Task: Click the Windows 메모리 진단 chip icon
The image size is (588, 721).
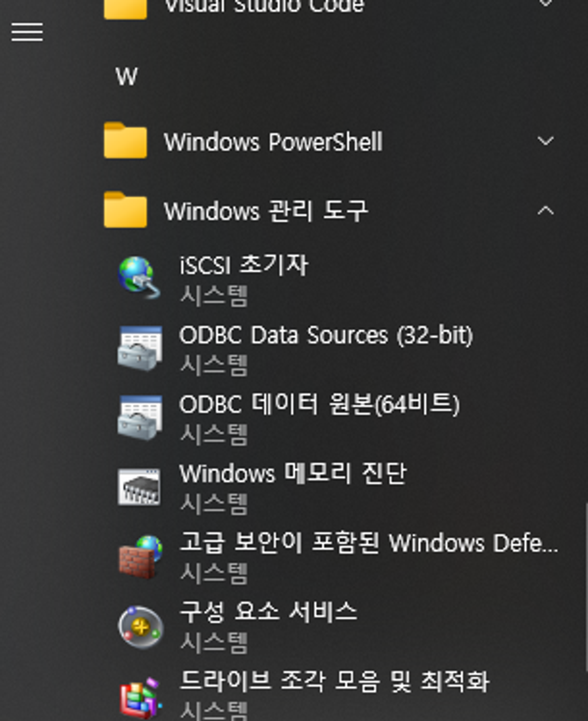Action: [x=139, y=487]
